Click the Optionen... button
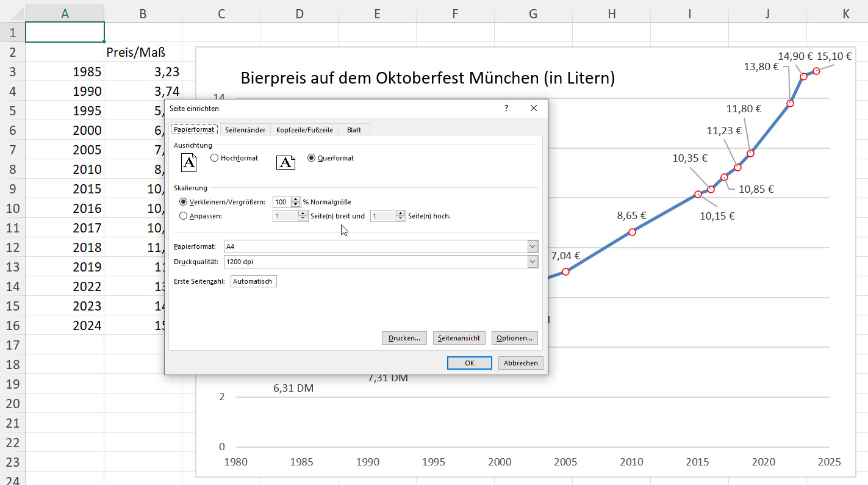This screenshot has width=868, height=485. click(x=514, y=338)
